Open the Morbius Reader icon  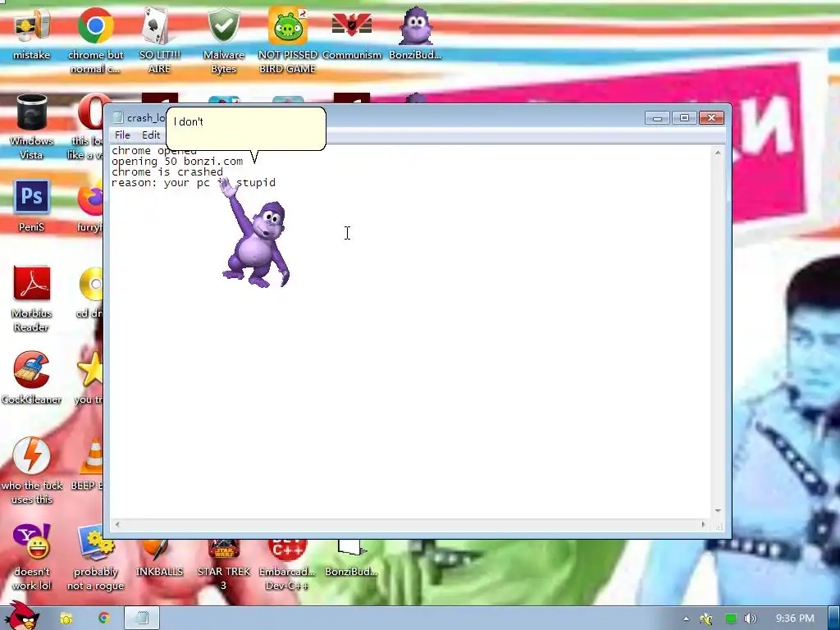(x=31, y=298)
